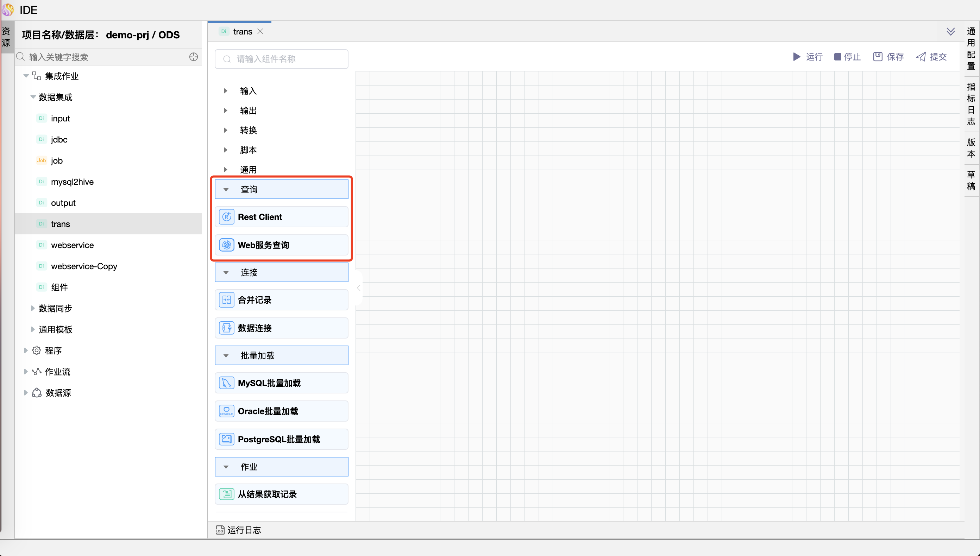
Task: Select the Web服务查询 component icon
Action: pos(226,245)
